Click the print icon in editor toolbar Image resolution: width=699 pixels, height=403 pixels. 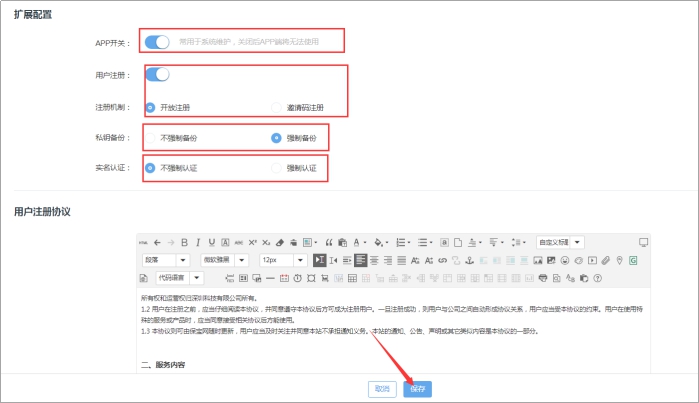point(543,277)
